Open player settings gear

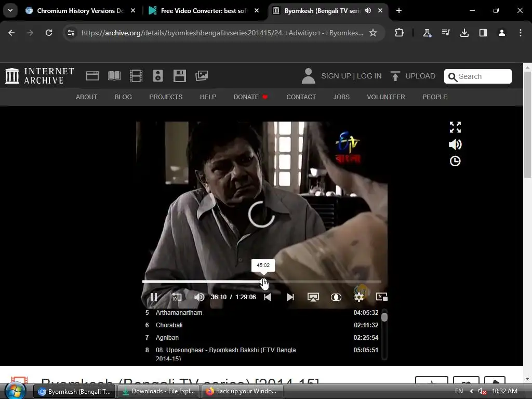point(358,297)
